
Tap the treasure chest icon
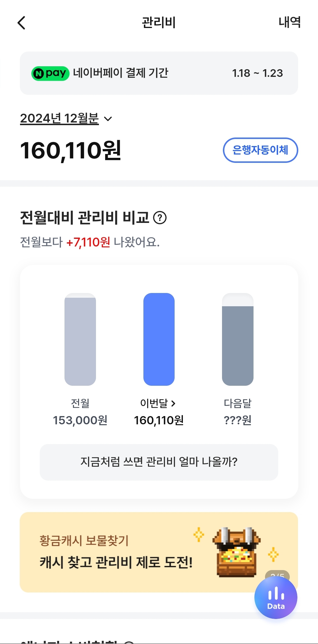237,552
